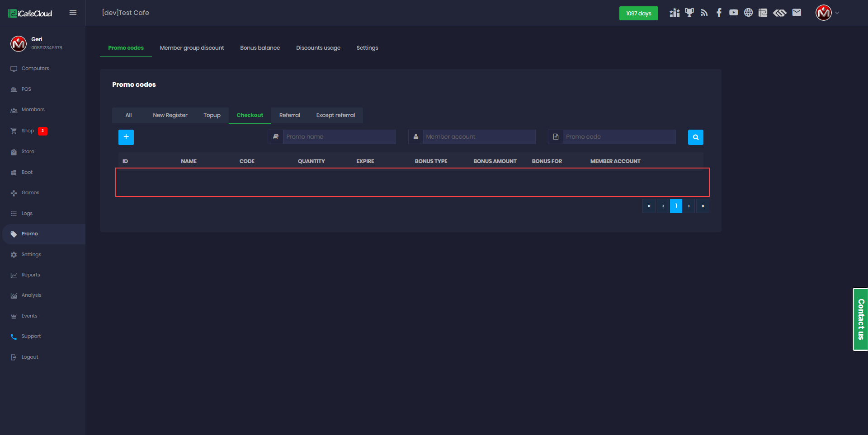
Task: Jump to the first page arrow
Action: pyautogui.click(x=649, y=206)
